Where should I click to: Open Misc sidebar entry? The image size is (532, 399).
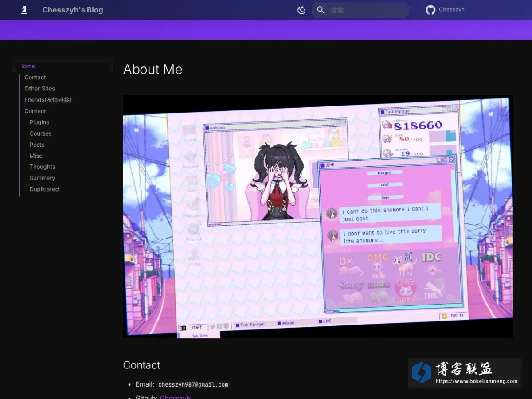[x=36, y=156]
